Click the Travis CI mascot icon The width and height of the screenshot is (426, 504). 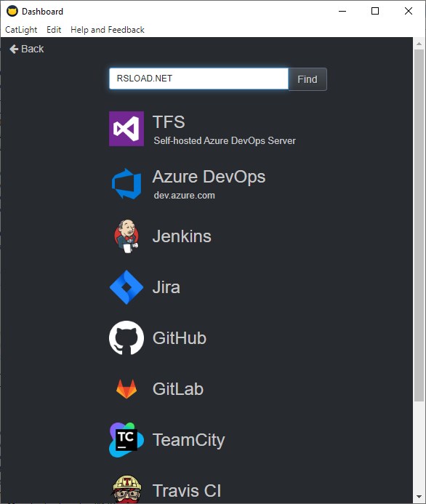[x=126, y=489]
